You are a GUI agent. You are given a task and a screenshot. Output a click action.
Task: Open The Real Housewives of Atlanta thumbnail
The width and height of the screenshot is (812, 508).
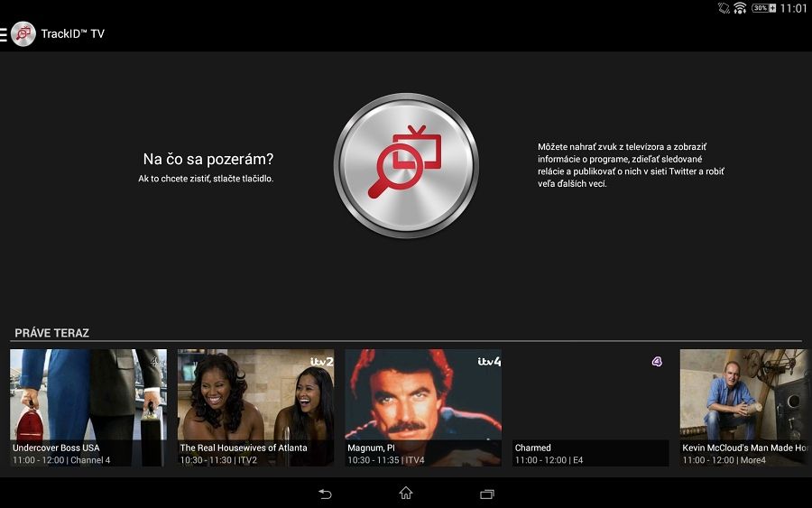coord(256,408)
